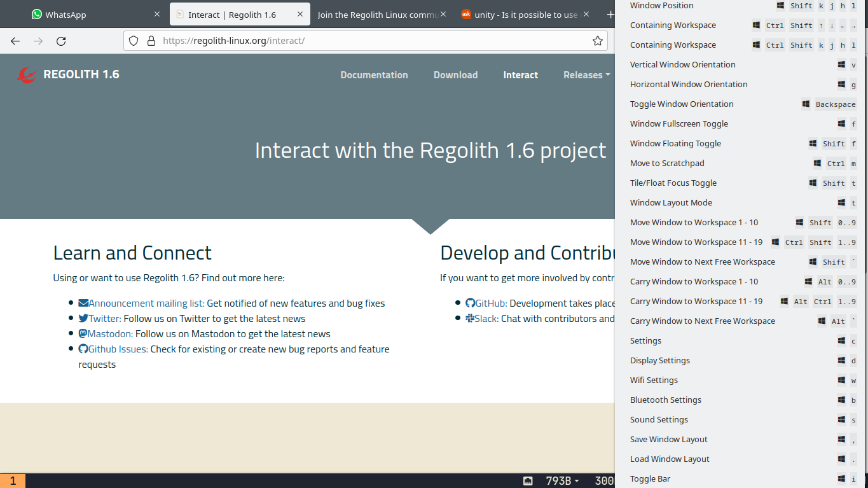Click the Mastodon icon in the list

point(83,334)
